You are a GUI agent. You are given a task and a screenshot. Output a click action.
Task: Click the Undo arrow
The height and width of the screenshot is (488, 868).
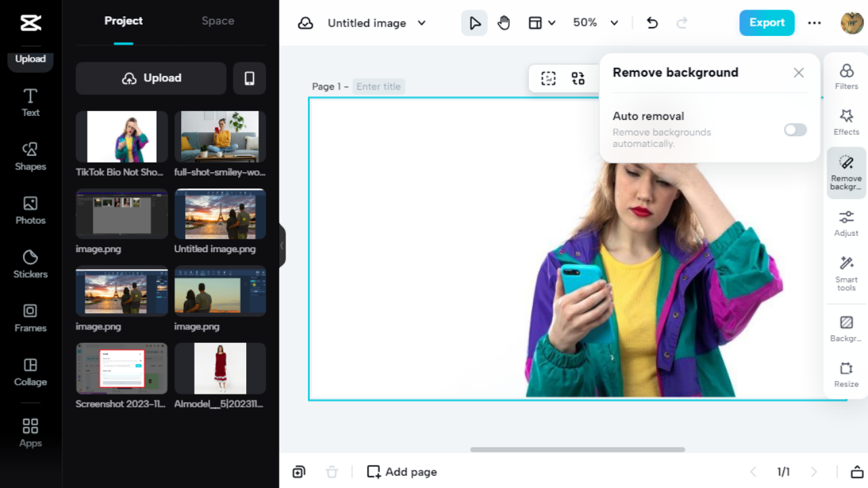[652, 23]
